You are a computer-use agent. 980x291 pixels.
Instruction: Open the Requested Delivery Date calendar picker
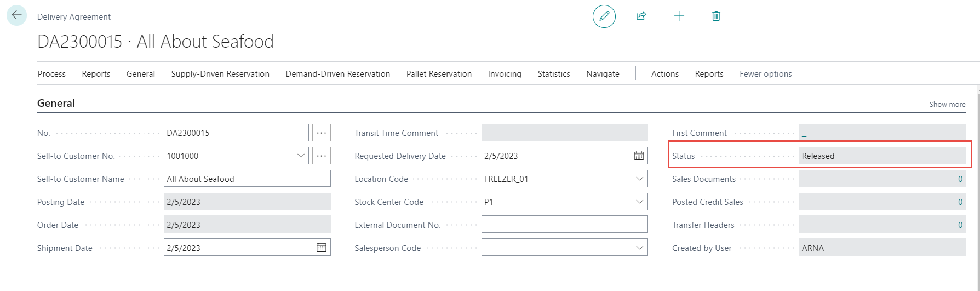[639, 156]
